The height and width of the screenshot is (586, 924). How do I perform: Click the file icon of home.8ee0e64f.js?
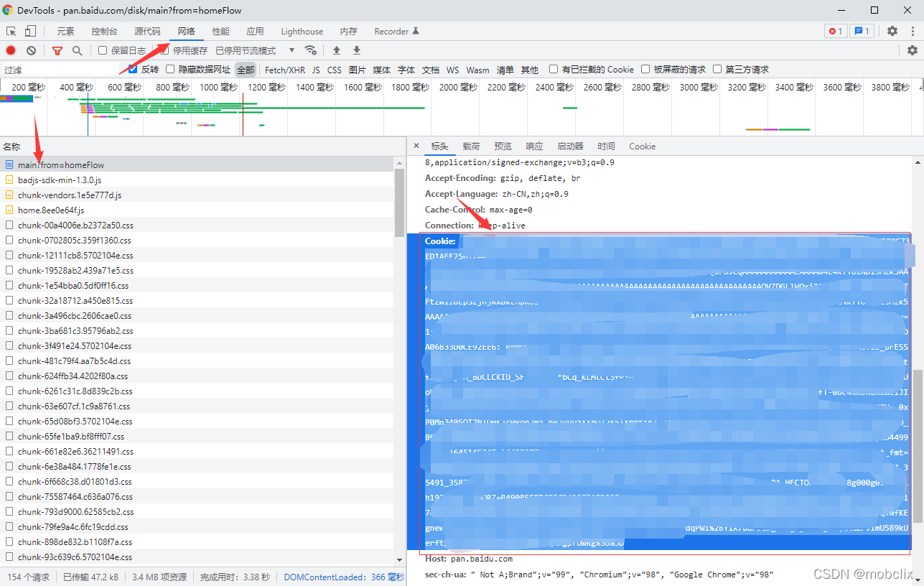(x=9, y=210)
